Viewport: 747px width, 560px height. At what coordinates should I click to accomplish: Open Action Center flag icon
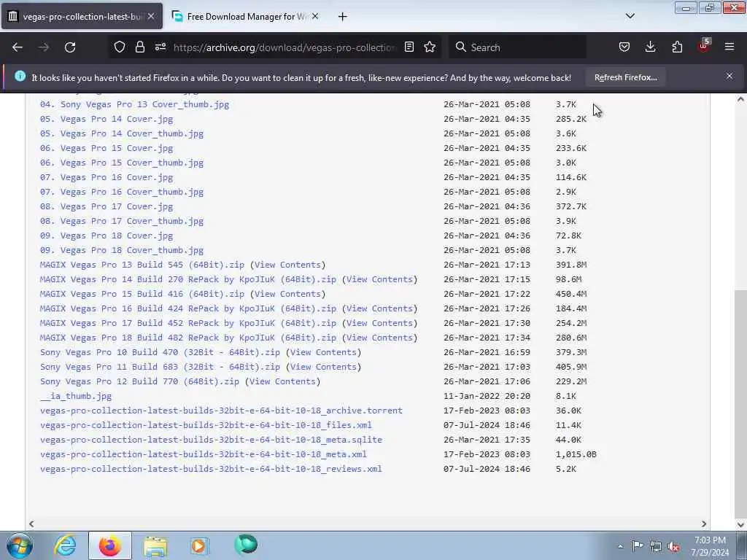pyautogui.click(x=638, y=545)
